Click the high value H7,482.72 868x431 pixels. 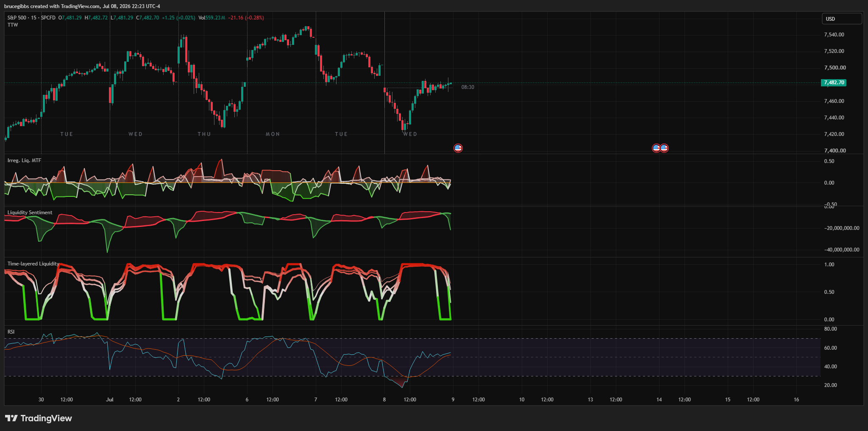click(96, 18)
